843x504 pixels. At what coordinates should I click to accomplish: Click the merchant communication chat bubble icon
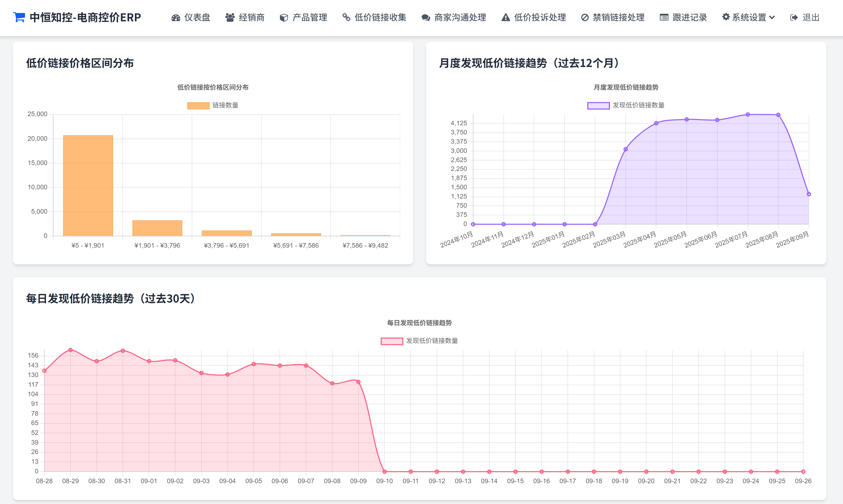pos(426,18)
